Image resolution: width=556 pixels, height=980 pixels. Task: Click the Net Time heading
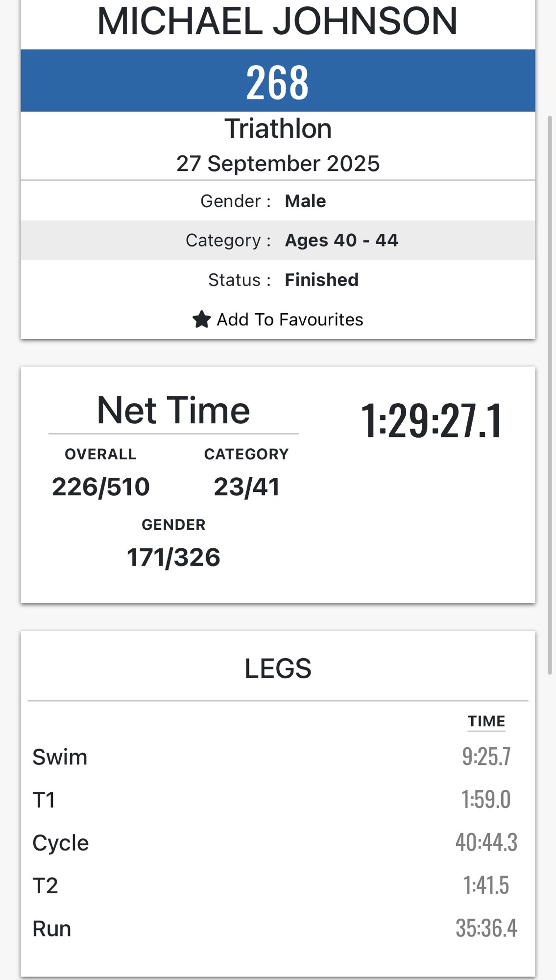[173, 411]
